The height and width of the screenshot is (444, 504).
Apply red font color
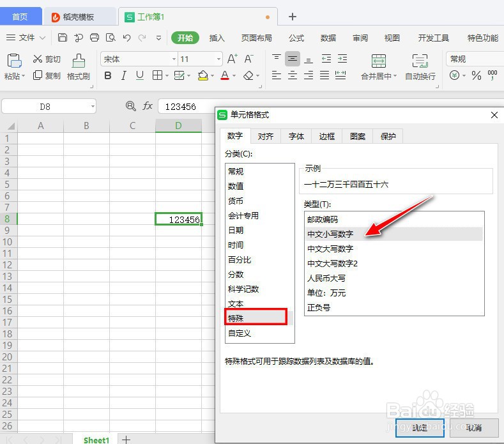point(225,75)
